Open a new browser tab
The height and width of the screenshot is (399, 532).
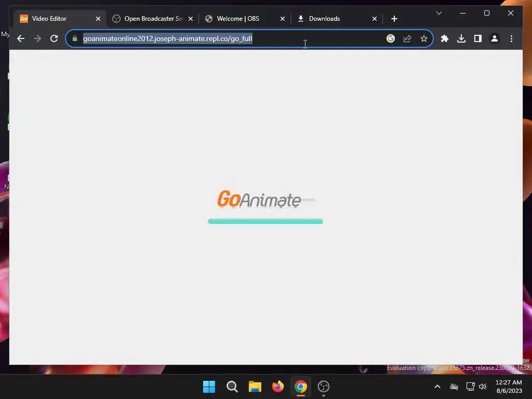tap(394, 19)
